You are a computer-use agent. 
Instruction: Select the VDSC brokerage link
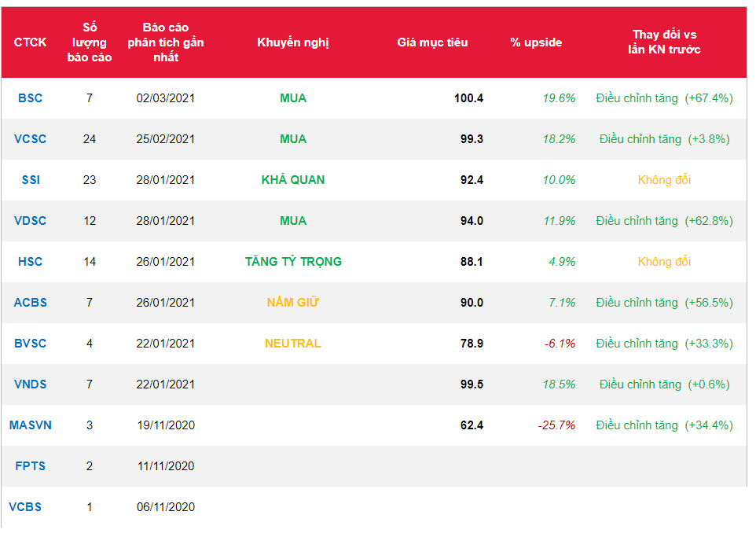point(30,221)
